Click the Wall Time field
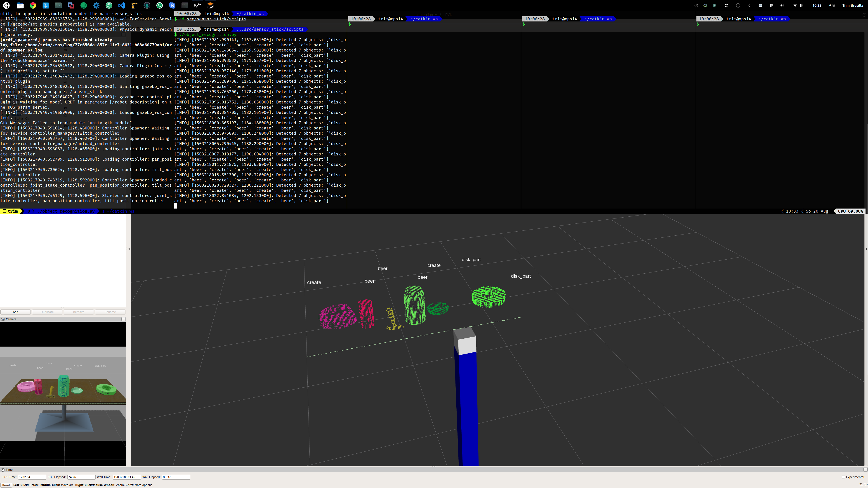The image size is (868, 488). pos(127,477)
